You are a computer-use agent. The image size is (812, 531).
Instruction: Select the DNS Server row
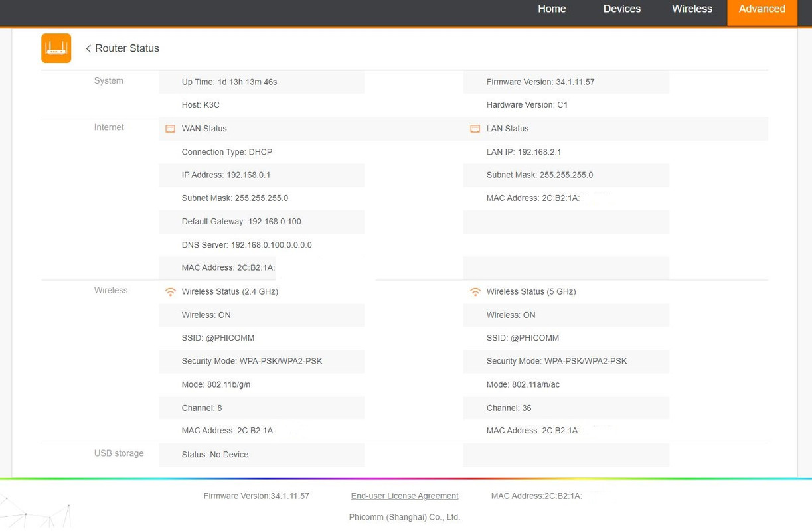[262, 245]
